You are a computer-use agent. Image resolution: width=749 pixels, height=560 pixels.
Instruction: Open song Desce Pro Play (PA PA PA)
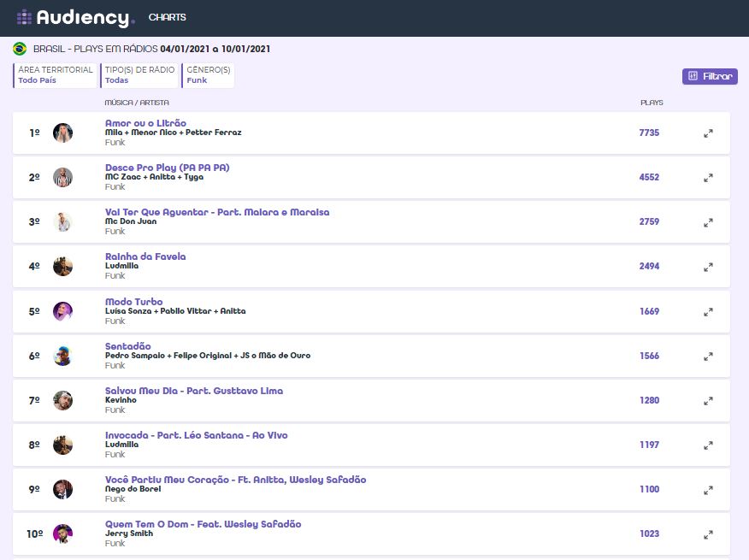click(168, 168)
